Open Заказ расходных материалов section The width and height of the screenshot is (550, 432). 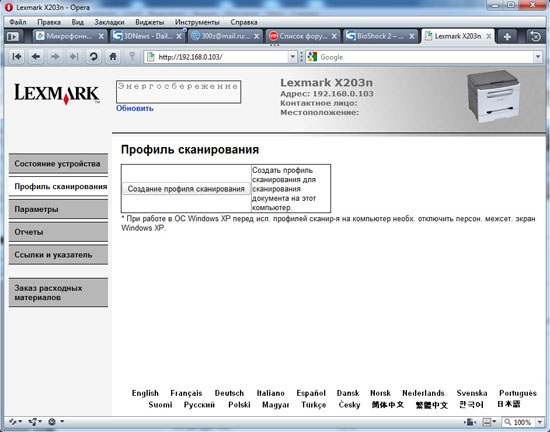click(x=58, y=293)
